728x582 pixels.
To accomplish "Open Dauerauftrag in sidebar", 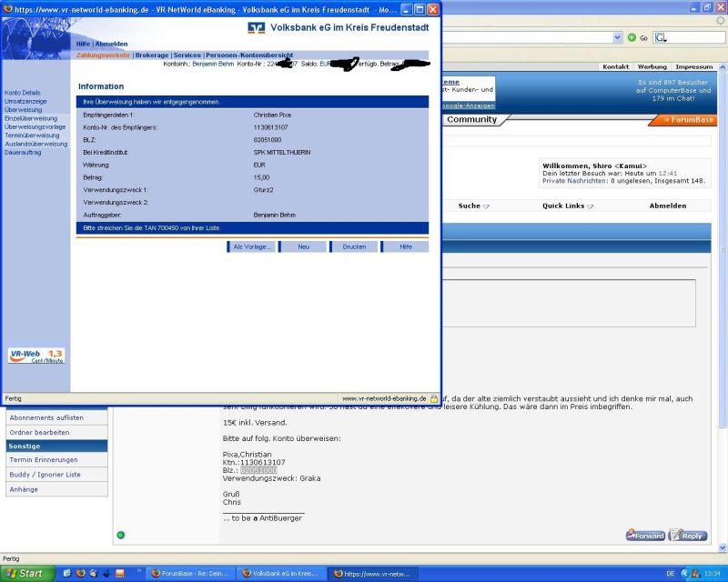I will 23,152.
